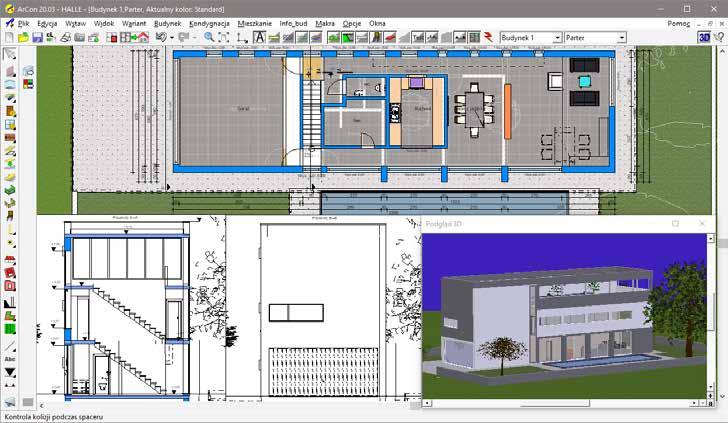Open the Plik menu
This screenshot has height=423, width=728.
pyautogui.click(x=23, y=23)
